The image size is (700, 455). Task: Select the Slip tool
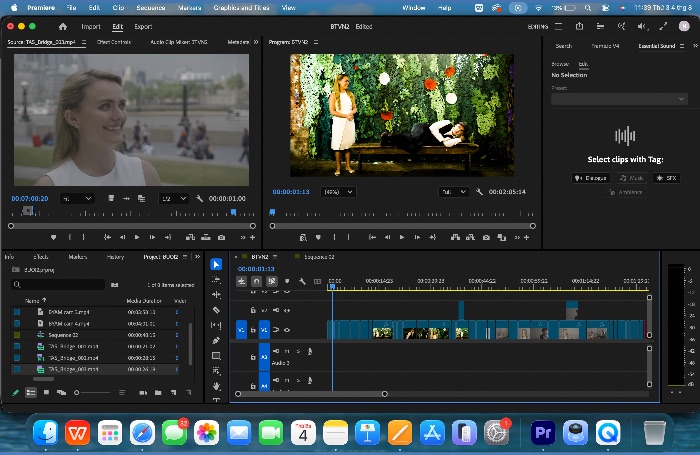pyautogui.click(x=216, y=325)
